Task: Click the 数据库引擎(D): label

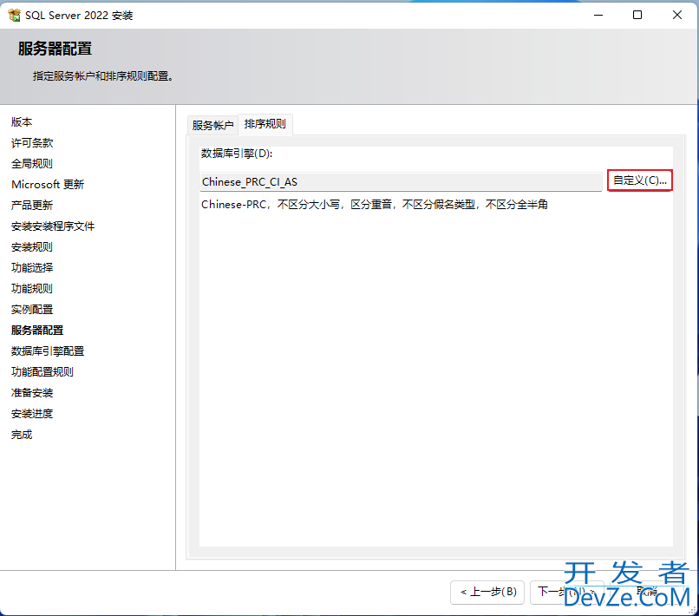Action: [237, 154]
